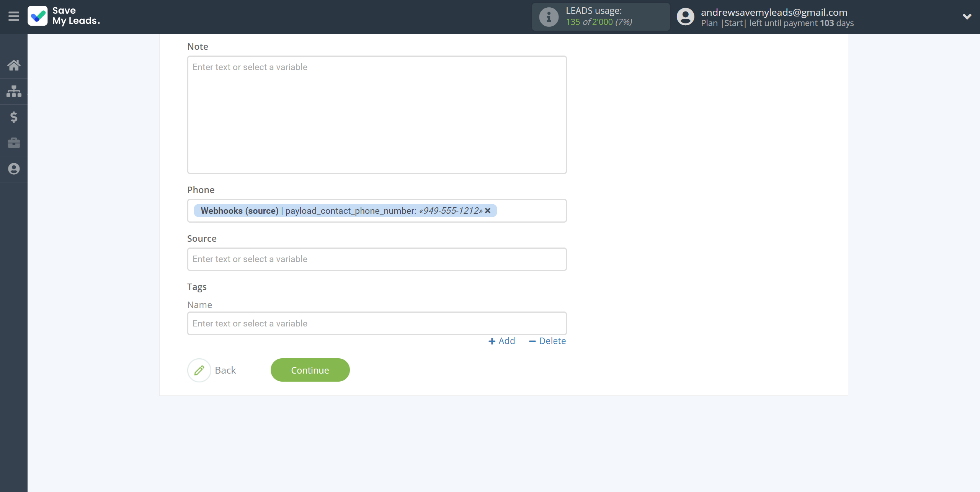
Task: Click the user avatar icon
Action: click(685, 17)
